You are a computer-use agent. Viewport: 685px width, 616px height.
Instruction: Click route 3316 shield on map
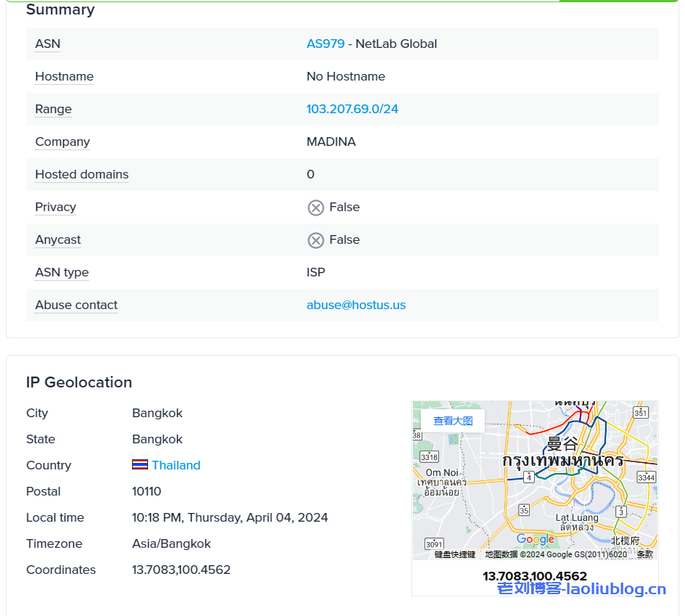click(x=429, y=456)
